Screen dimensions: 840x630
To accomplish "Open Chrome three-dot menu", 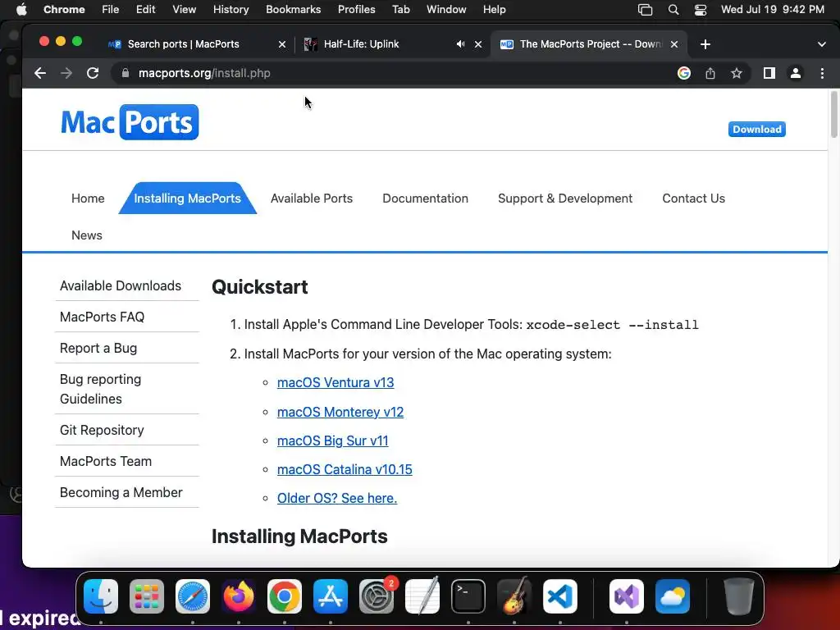I will pyautogui.click(x=822, y=73).
